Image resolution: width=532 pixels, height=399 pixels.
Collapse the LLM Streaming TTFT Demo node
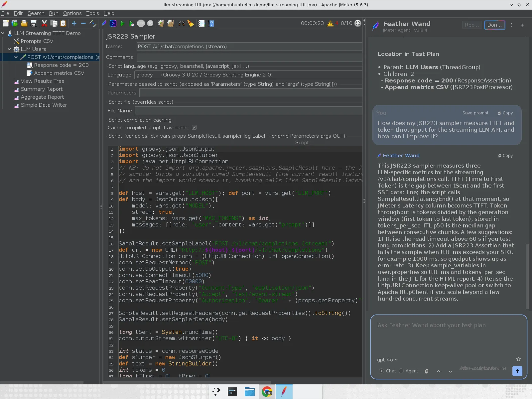pyautogui.click(x=3, y=33)
